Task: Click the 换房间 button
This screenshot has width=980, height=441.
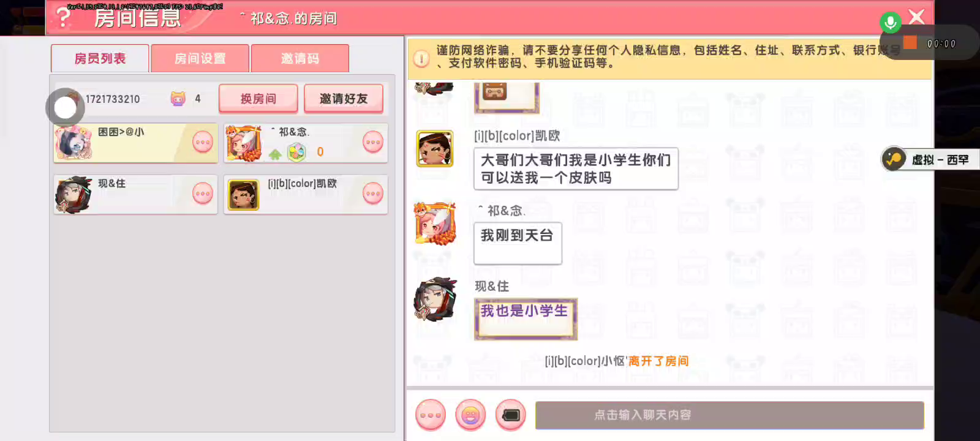Action: coord(258,99)
